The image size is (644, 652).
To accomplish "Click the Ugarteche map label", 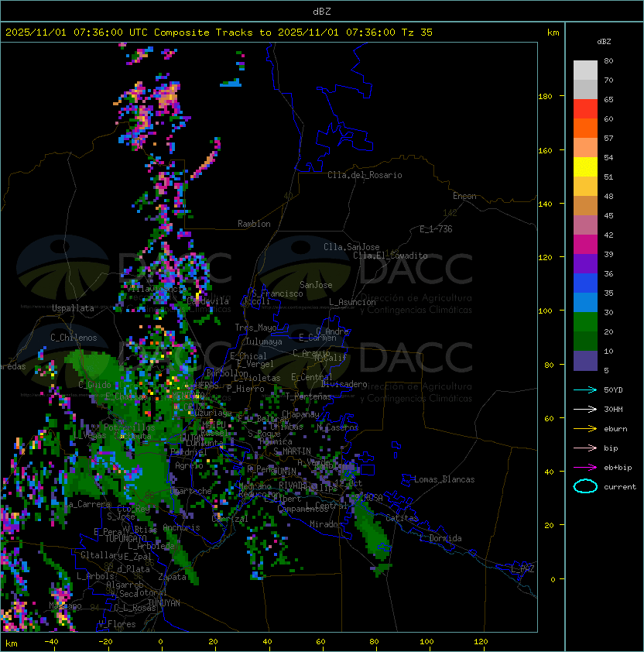I will [x=191, y=491].
